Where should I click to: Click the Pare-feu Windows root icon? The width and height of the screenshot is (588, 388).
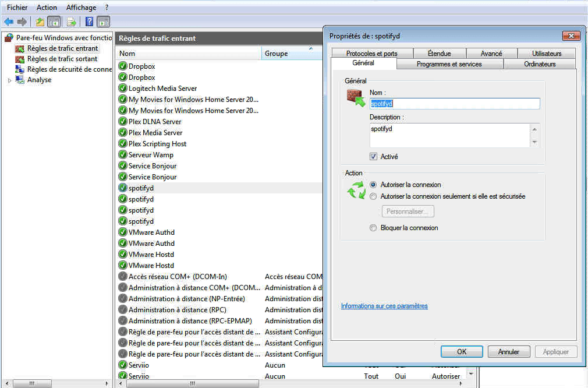coord(9,37)
